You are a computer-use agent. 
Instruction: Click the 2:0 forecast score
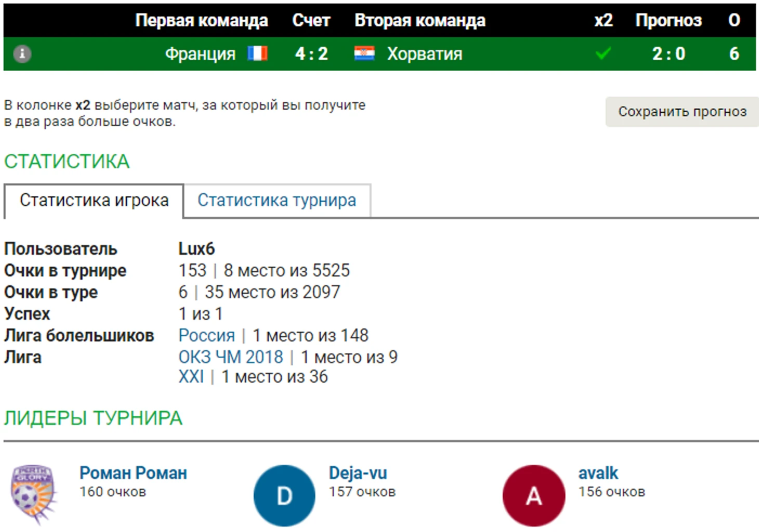coord(669,54)
